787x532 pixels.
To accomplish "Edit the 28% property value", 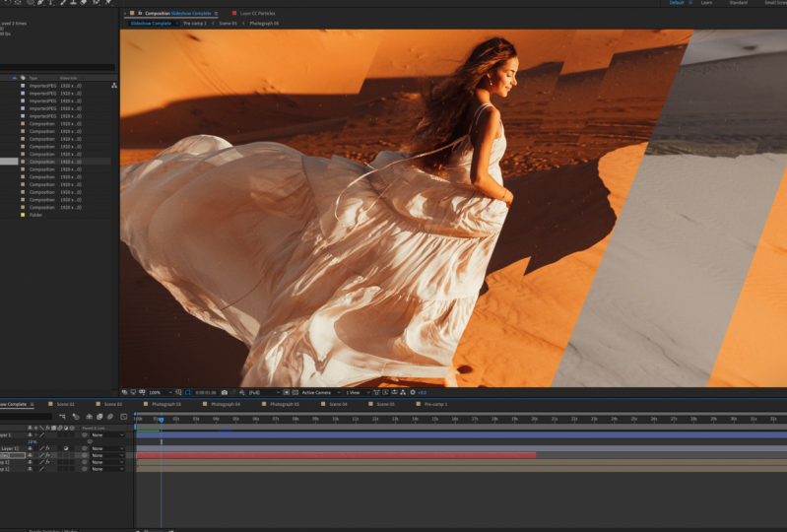I will (x=32, y=441).
